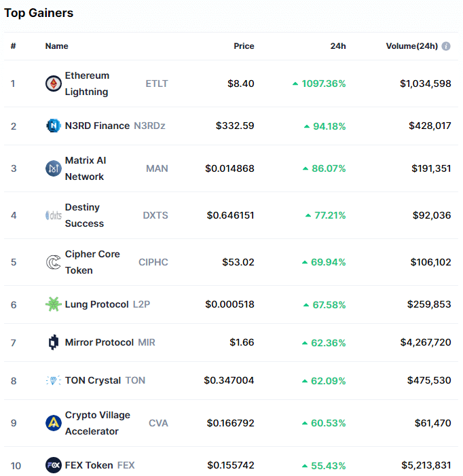Click the 1097.36% gain value
Screen dimensions: 463x476
(x=324, y=84)
